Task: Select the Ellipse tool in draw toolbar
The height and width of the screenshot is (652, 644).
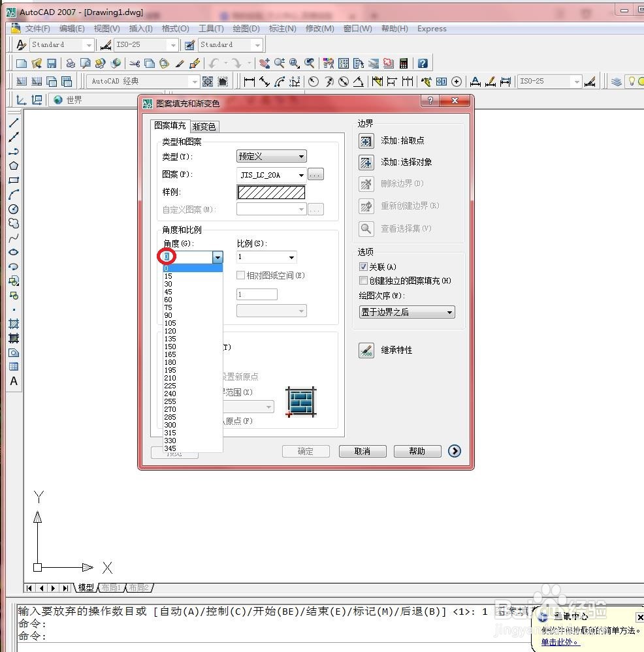Action: (x=14, y=252)
